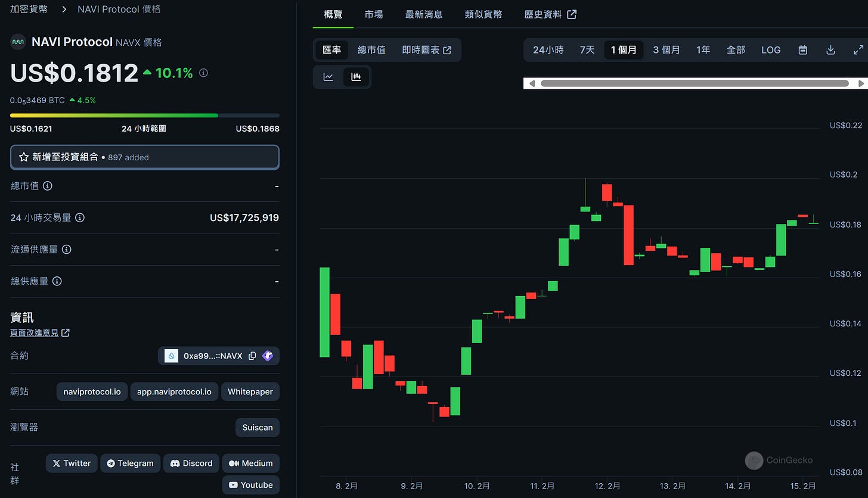
Task: Select the 概覽 tab
Action: [x=333, y=14]
